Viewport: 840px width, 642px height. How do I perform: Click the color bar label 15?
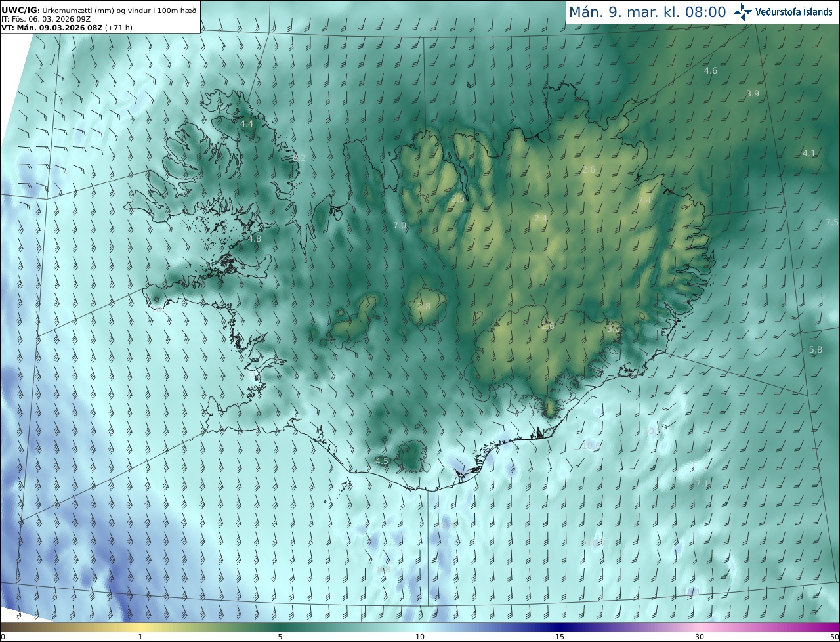click(x=560, y=637)
